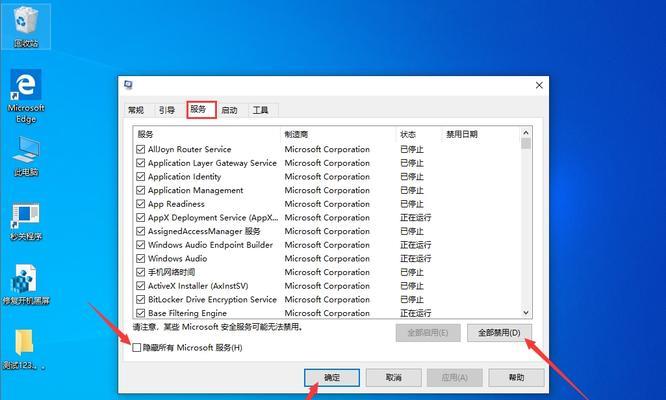The height and width of the screenshot is (400, 666).
Task: Click the system configuration window icon
Action: 128,85
